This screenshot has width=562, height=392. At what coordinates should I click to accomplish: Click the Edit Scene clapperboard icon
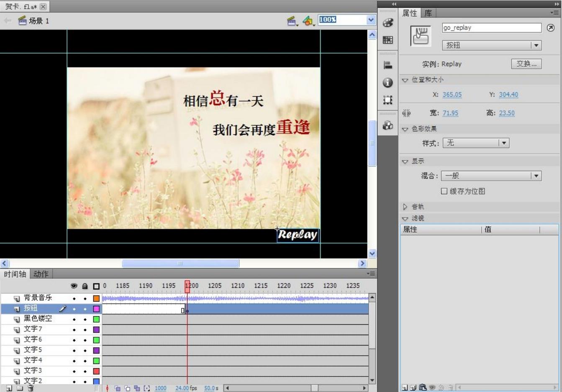pyautogui.click(x=292, y=20)
